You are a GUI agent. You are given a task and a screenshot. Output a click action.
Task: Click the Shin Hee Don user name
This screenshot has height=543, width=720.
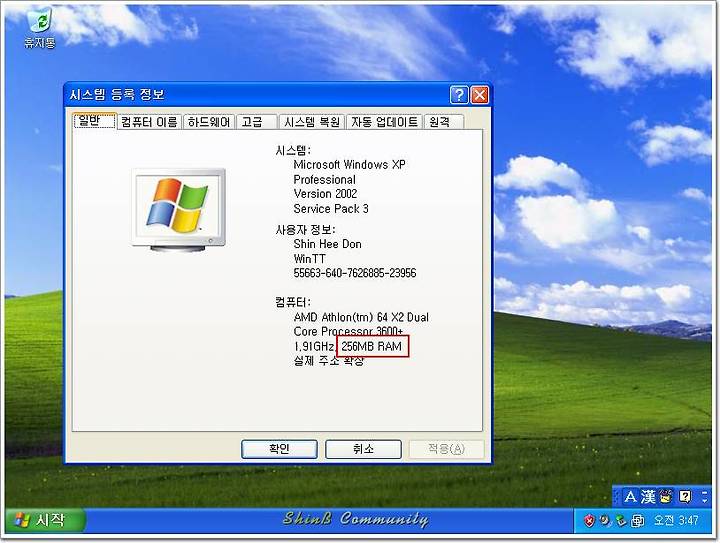(x=327, y=244)
